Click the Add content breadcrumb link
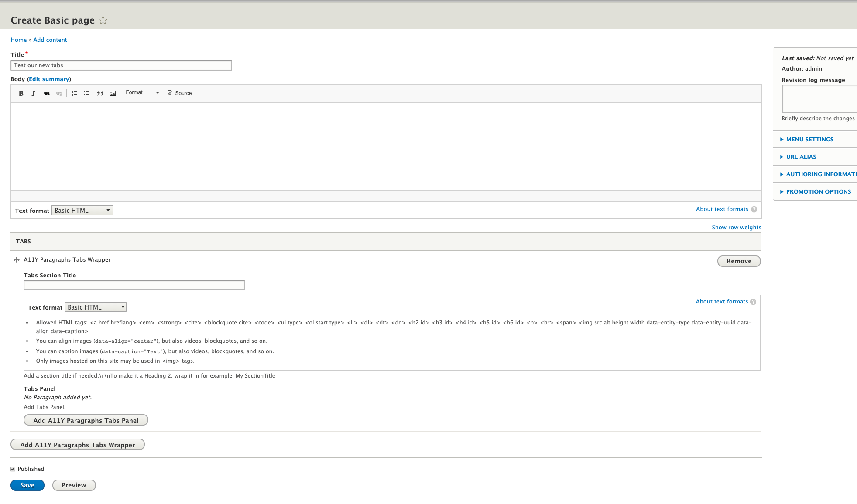 (51, 40)
